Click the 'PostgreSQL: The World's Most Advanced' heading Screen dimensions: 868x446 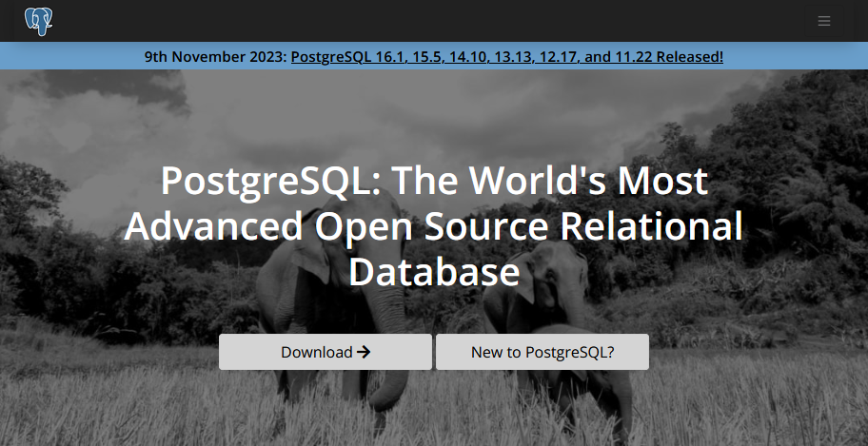click(434, 226)
